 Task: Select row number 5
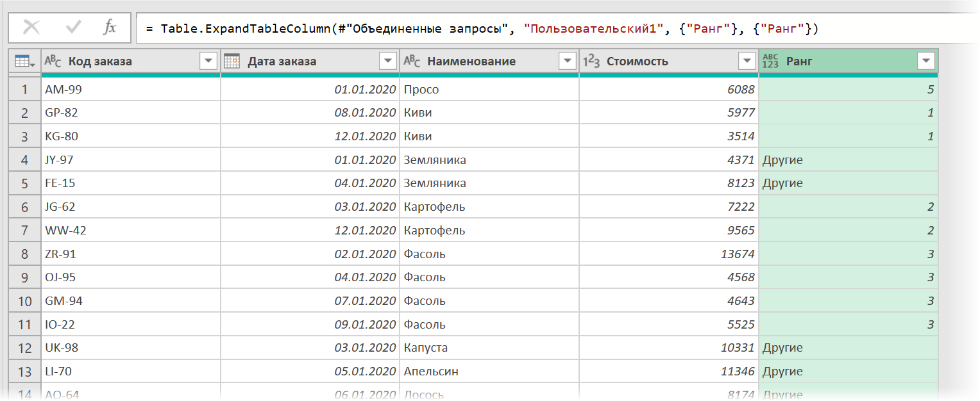pyautogui.click(x=25, y=183)
